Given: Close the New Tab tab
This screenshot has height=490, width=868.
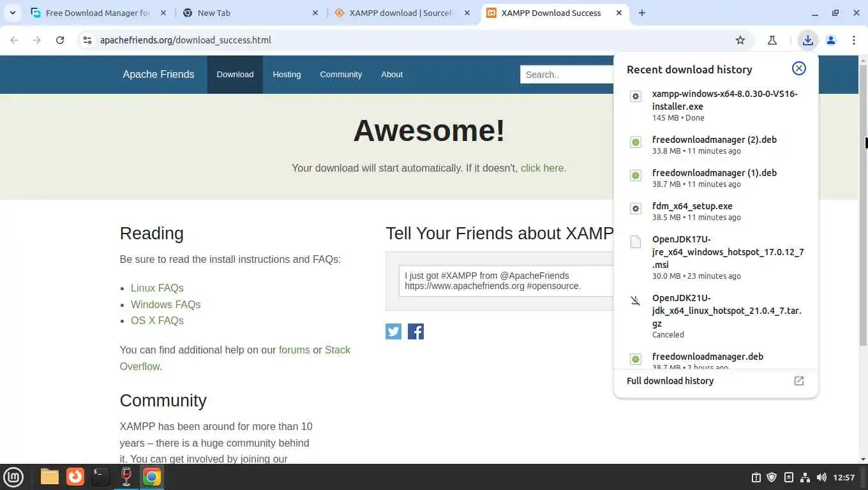Looking at the screenshot, I should pos(316,13).
